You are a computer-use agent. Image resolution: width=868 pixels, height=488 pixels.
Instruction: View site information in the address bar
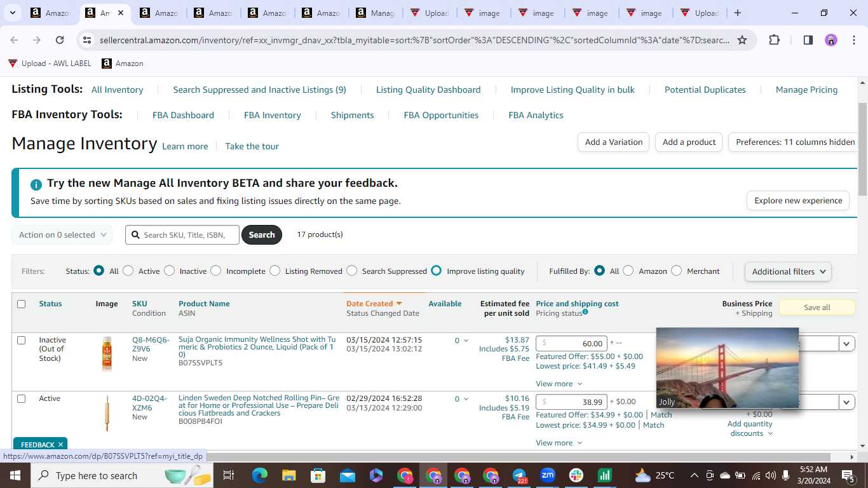pos(87,40)
